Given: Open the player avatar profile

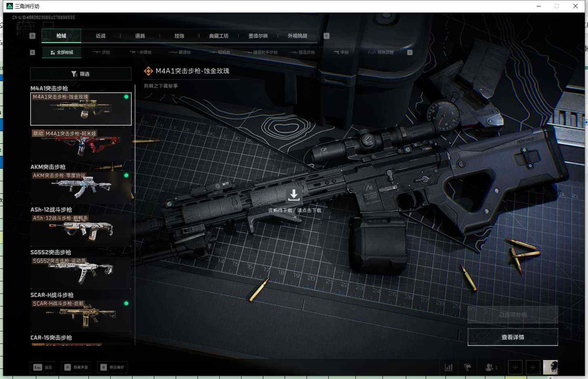Looking at the screenshot, I should [x=550, y=367].
